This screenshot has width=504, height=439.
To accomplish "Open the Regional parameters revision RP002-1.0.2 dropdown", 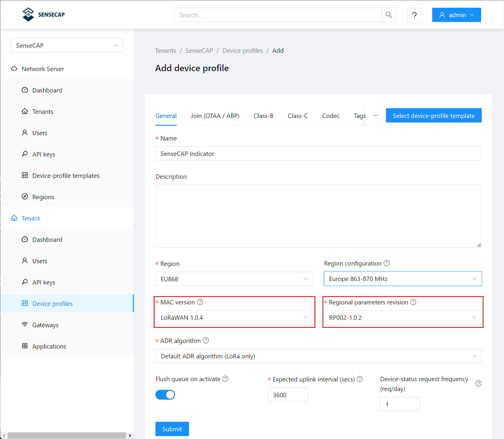I will click(x=403, y=317).
